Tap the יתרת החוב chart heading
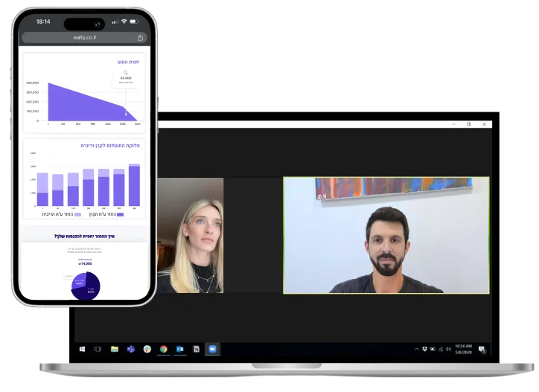This screenshot has width=539, height=392. click(x=128, y=62)
